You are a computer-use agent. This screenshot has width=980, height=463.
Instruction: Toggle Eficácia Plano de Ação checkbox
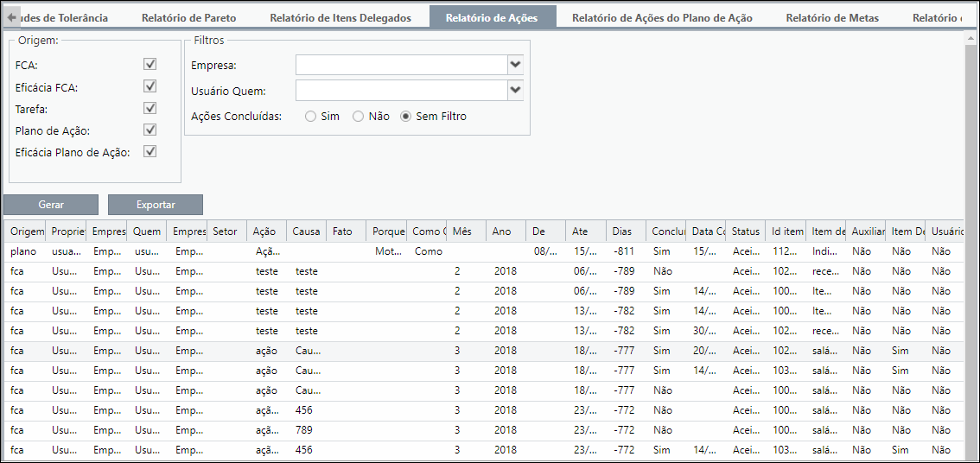[150, 152]
